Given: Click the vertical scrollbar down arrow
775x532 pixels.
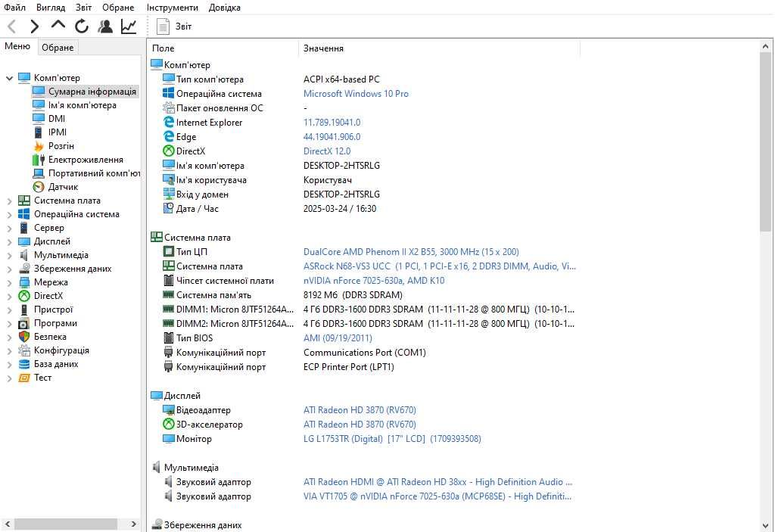Looking at the screenshot, I should pyautogui.click(x=766, y=526).
